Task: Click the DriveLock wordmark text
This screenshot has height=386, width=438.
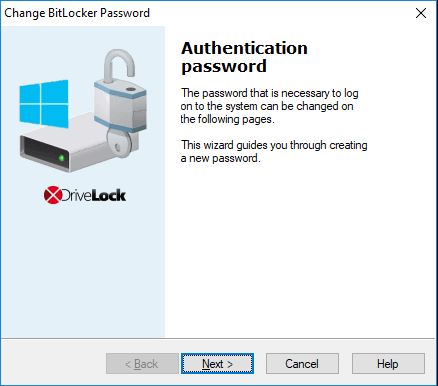Action: [93, 195]
